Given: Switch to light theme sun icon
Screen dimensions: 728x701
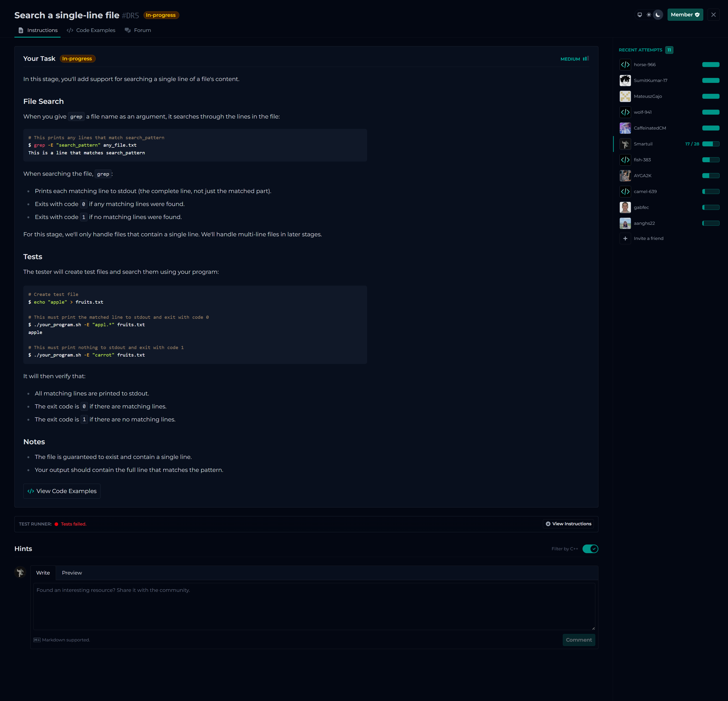Looking at the screenshot, I should pyautogui.click(x=648, y=15).
